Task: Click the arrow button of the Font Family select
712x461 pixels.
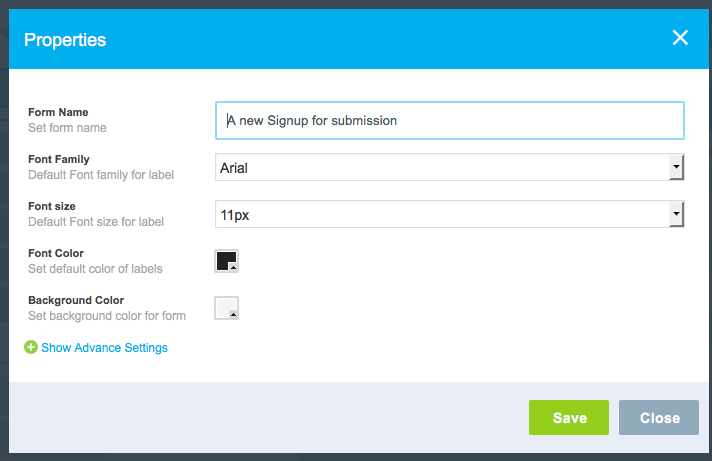Action: coord(676,168)
